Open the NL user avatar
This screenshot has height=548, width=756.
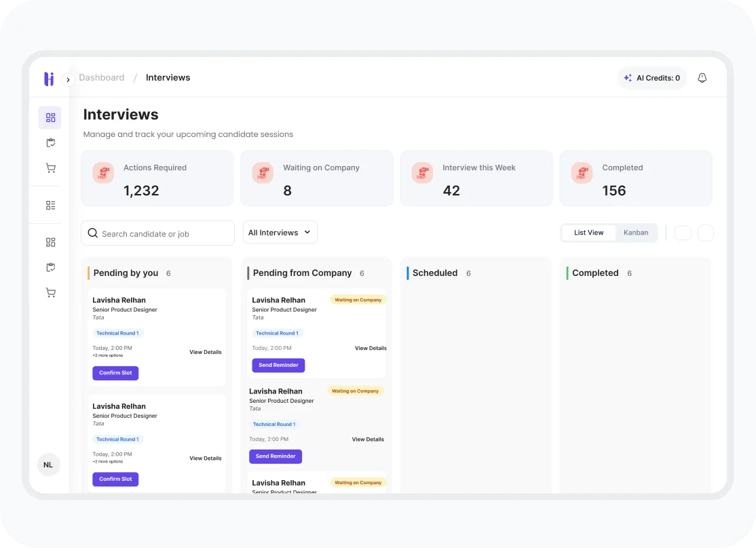point(48,465)
